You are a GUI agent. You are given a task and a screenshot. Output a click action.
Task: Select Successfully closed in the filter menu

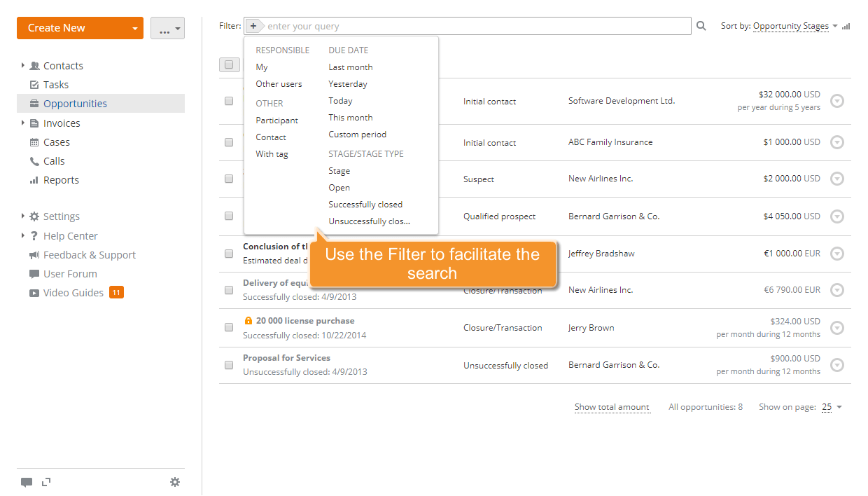pyautogui.click(x=365, y=204)
